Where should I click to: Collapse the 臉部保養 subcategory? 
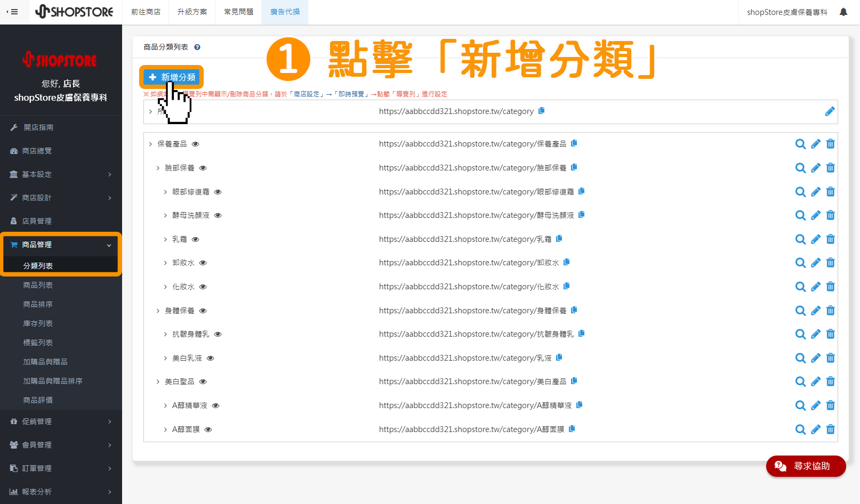(158, 168)
